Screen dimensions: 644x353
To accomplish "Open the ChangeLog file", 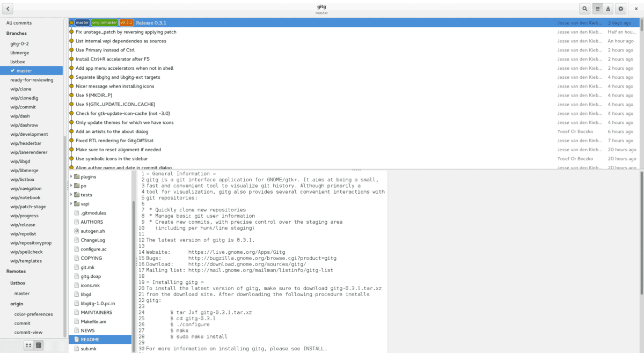I will (x=100, y=240).
